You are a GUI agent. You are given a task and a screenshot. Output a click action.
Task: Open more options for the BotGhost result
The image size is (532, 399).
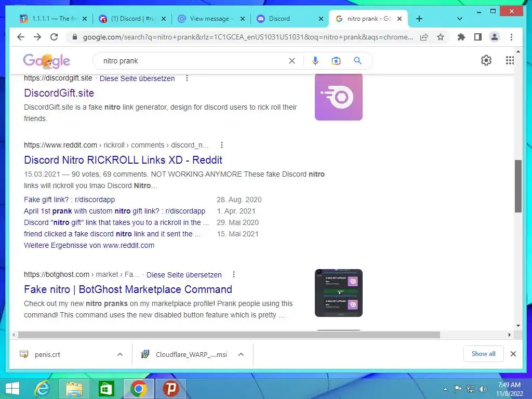(x=234, y=274)
